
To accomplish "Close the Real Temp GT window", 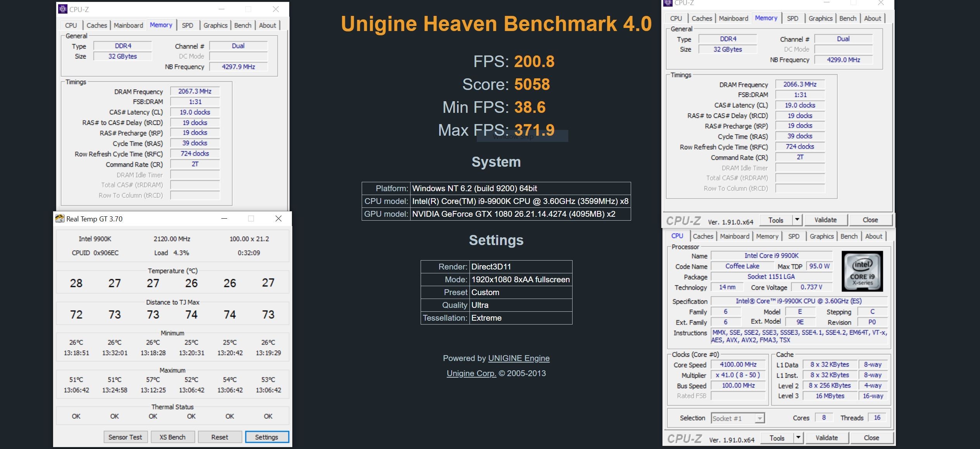I will click(x=278, y=219).
